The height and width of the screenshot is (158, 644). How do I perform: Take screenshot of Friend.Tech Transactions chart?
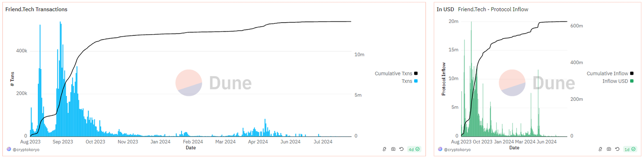click(x=393, y=149)
